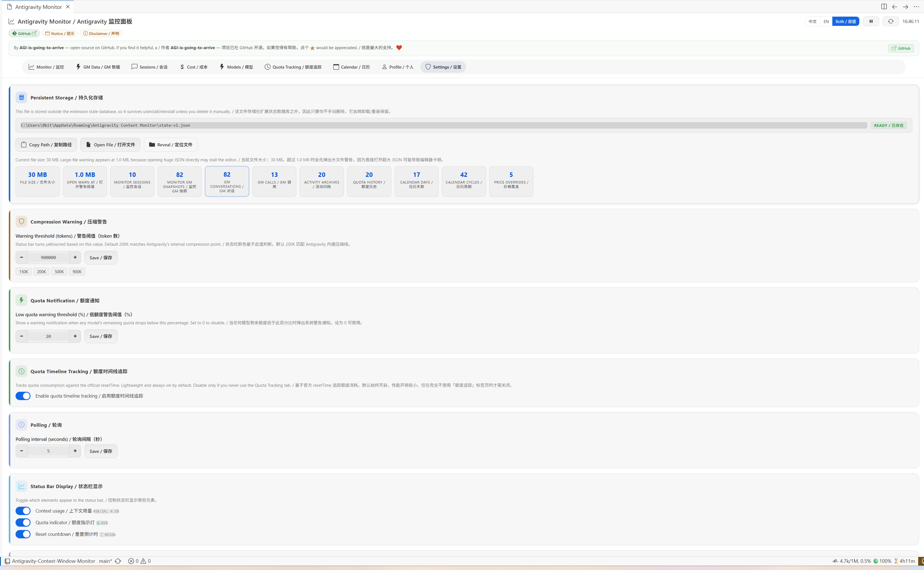Screen dimensions: 924x570
Task: Click the Status Bar Display chart icon
Action: coord(21,486)
